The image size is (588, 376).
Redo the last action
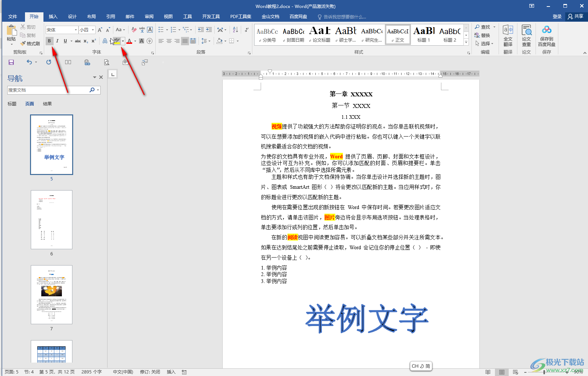tap(49, 62)
